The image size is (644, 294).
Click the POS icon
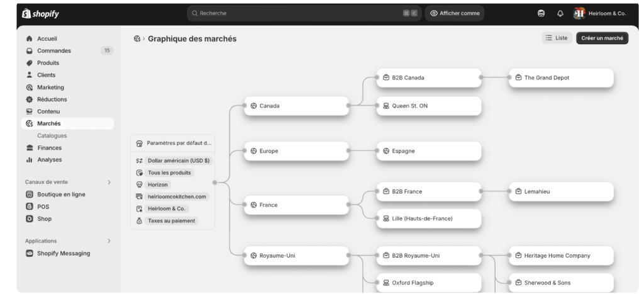pos(29,206)
